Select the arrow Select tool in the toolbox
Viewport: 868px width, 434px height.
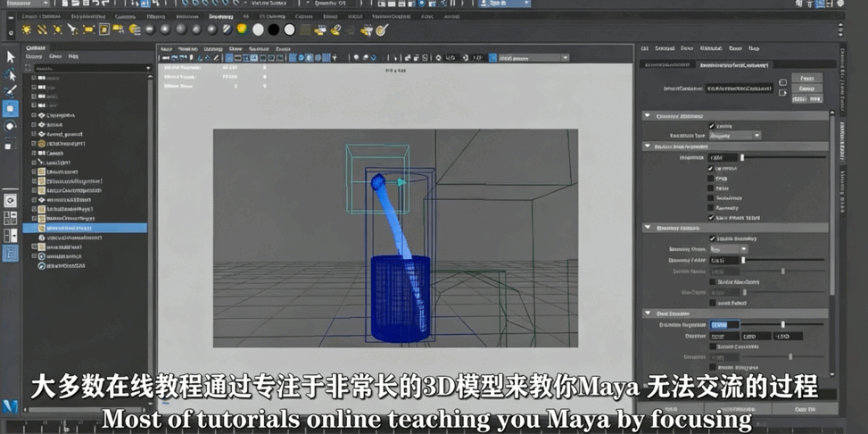11,56
